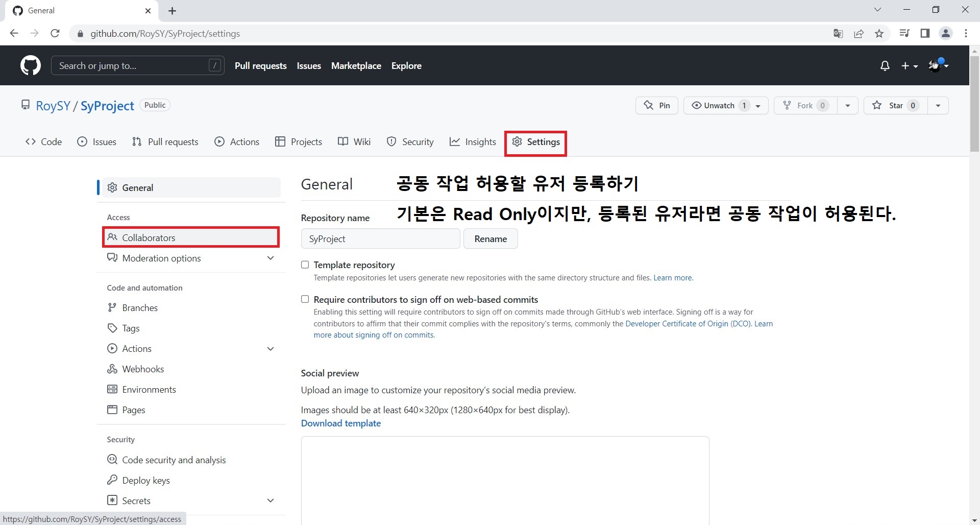This screenshot has width=980, height=525.
Task: Click the Fork button
Action: point(805,105)
